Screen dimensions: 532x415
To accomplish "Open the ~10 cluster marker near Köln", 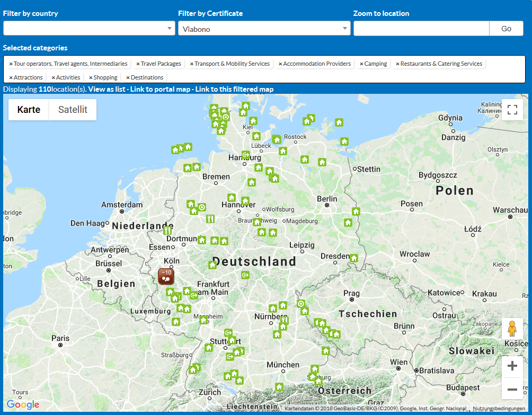I will point(166,276).
